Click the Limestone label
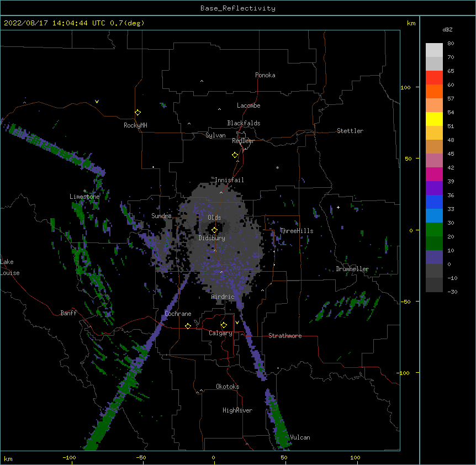The height and width of the screenshot is (465, 476). tap(84, 197)
